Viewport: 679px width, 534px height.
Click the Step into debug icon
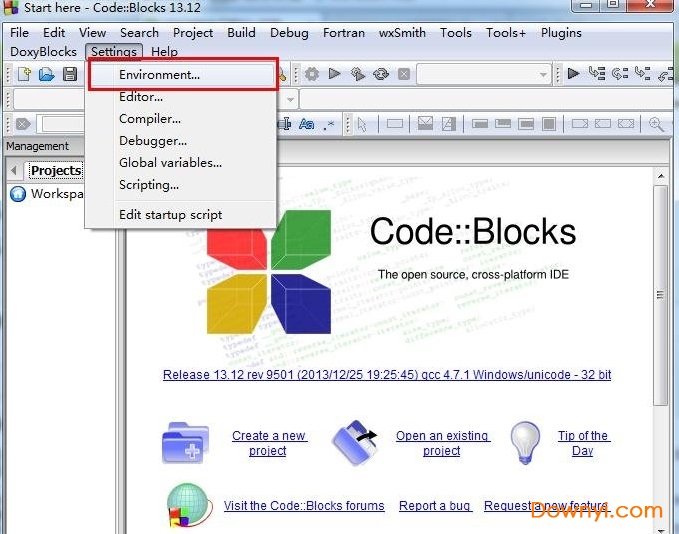[643, 73]
